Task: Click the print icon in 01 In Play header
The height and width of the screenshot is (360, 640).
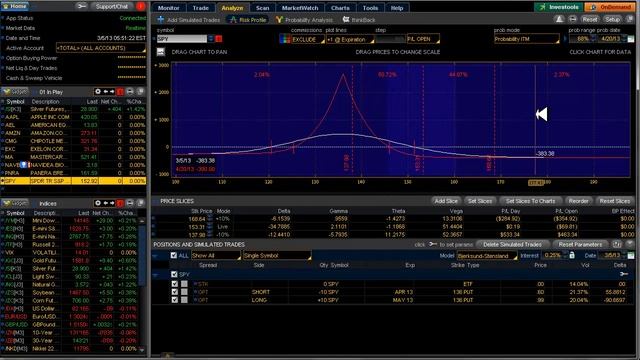Action: coord(130,91)
